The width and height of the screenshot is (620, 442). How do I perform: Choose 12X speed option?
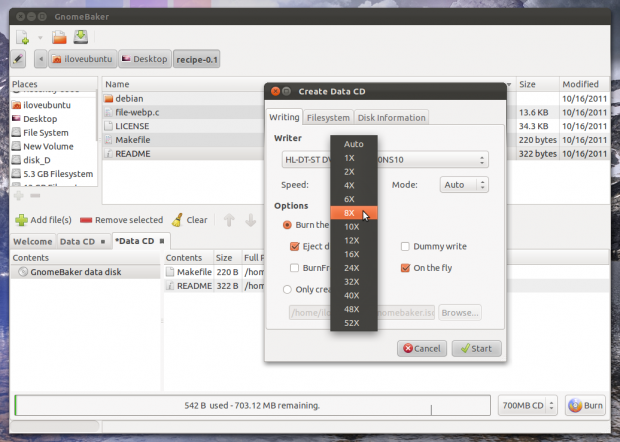pos(353,240)
